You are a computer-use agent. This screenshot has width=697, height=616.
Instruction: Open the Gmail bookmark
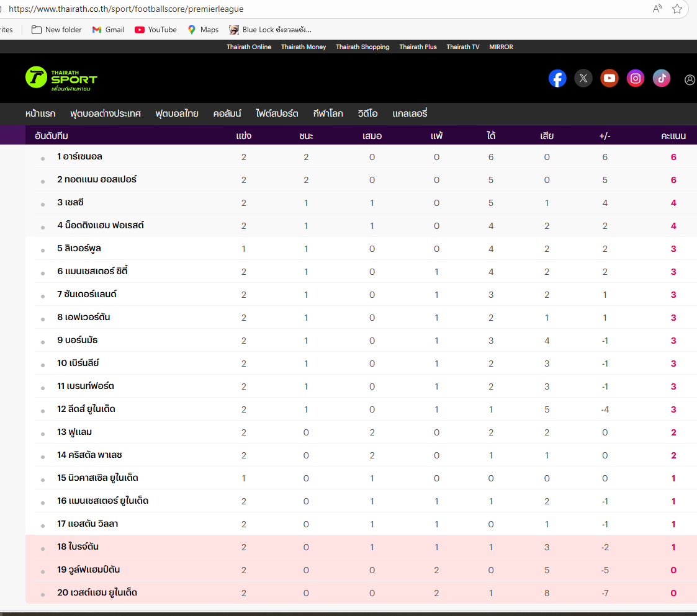pos(108,30)
